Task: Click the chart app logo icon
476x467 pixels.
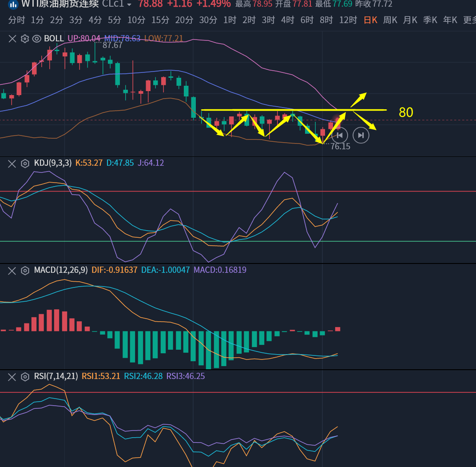Action: coord(13,4)
